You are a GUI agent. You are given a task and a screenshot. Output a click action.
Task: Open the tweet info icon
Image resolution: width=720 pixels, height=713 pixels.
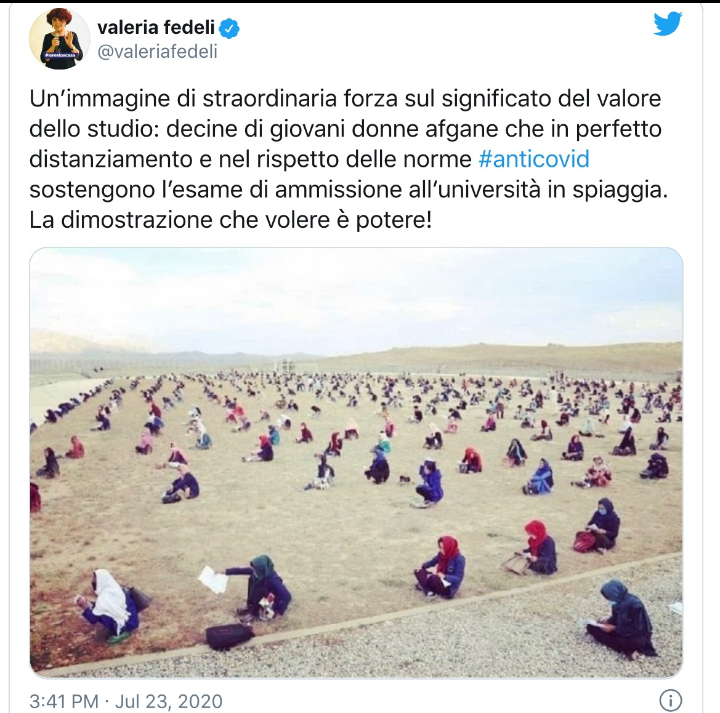pyautogui.click(x=670, y=701)
